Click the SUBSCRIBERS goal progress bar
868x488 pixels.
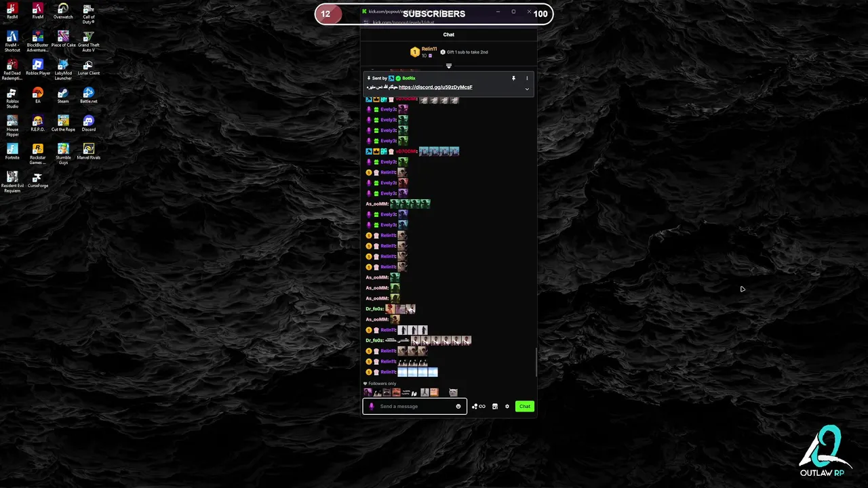[x=434, y=14]
